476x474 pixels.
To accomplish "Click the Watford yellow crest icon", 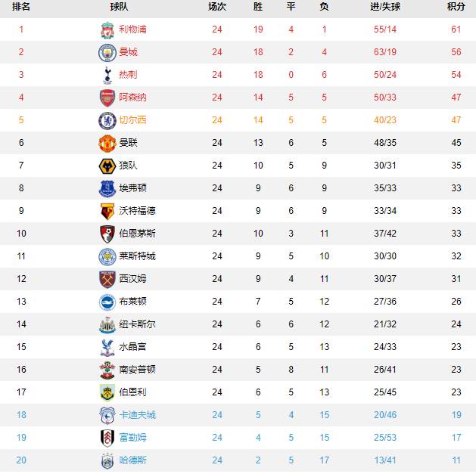I will tap(107, 211).
